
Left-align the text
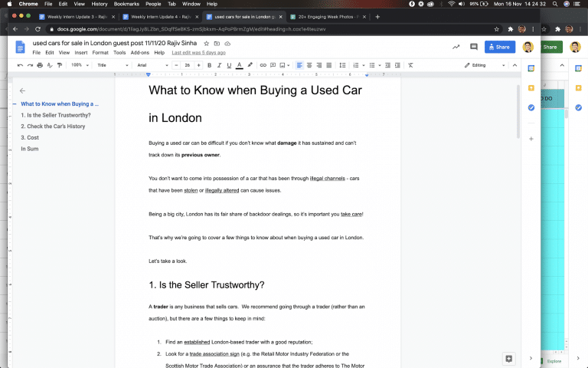tap(299, 65)
